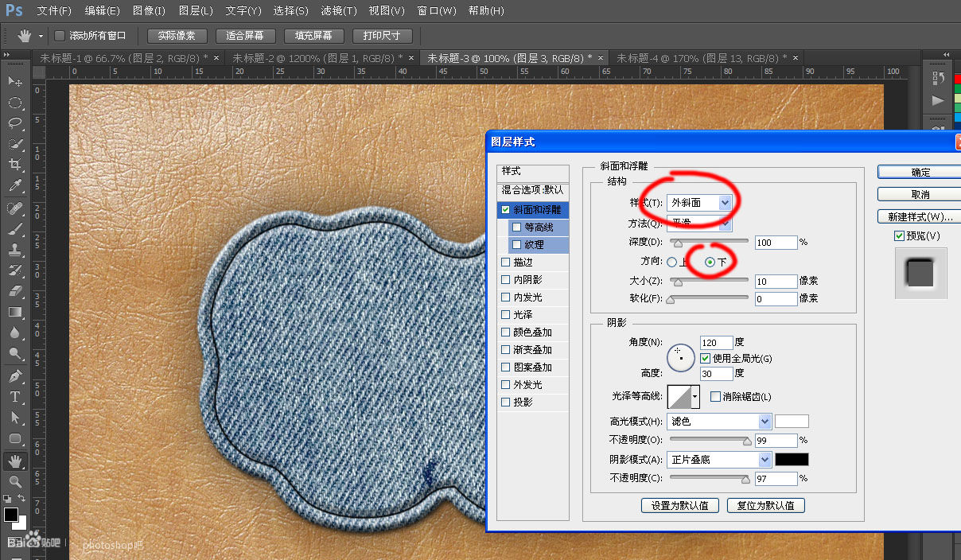The height and width of the screenshot is (560, 961).
Task: Click 复位为默认值 button
Action: [x=765, y=505]
